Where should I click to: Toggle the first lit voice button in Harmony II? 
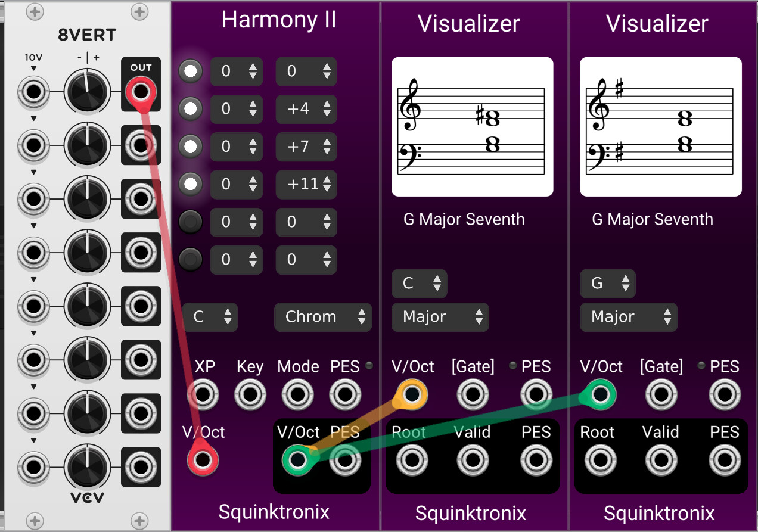point(191,71)
